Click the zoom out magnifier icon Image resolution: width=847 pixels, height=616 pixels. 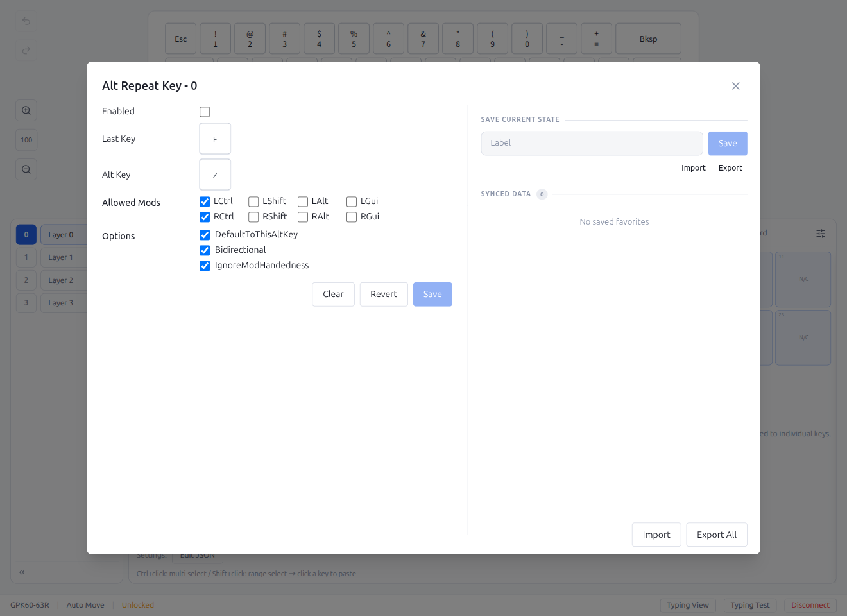point(26,169)
